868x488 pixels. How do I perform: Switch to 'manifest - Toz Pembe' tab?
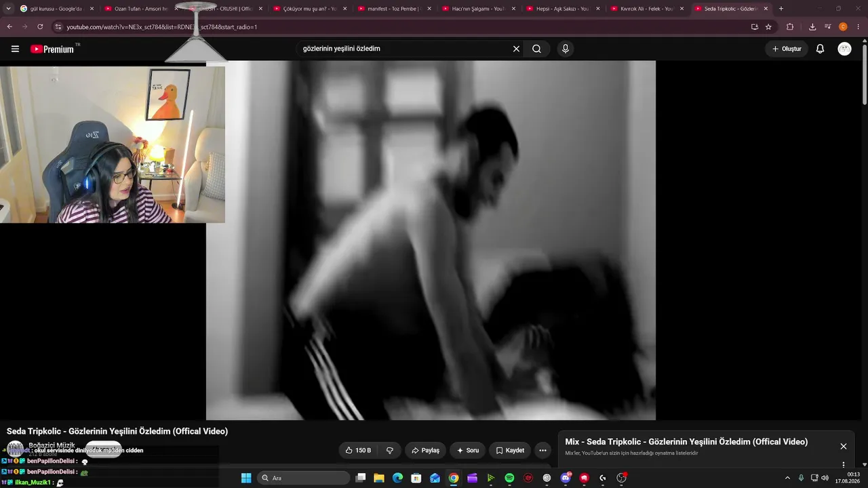point(394,9)
